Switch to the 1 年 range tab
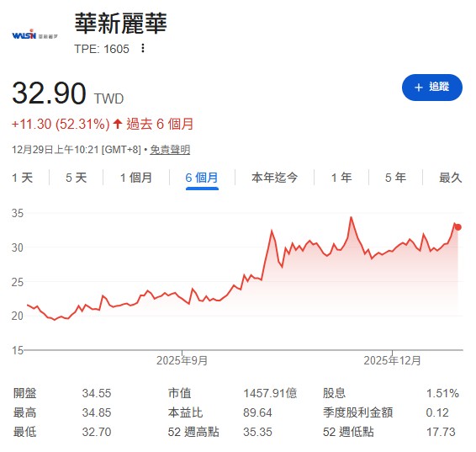Viewport: 476px width, 452px height. (x=341, y=178)
